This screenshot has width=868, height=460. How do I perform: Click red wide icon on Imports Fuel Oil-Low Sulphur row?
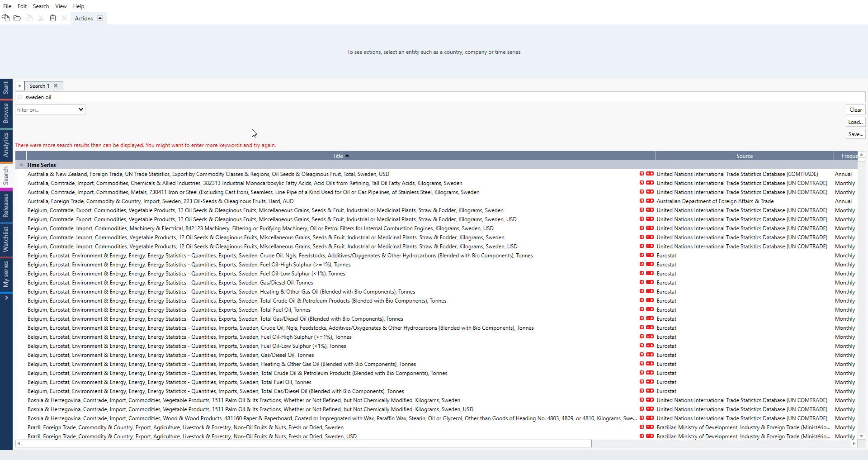650,346
